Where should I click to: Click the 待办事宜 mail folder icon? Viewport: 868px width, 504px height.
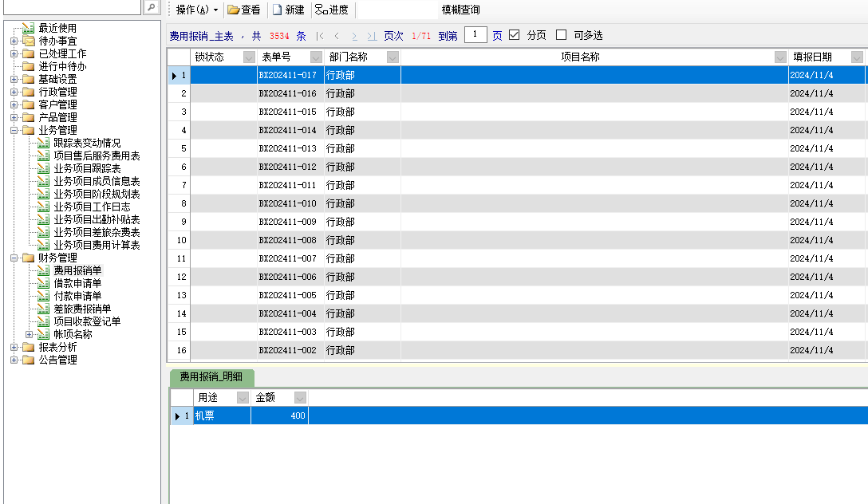[x=29, y=41]
